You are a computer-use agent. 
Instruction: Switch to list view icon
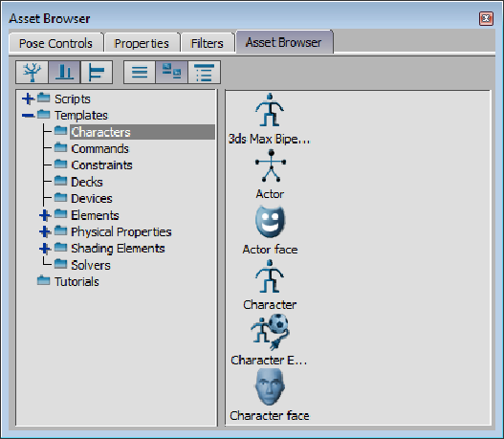pos(140,72)
